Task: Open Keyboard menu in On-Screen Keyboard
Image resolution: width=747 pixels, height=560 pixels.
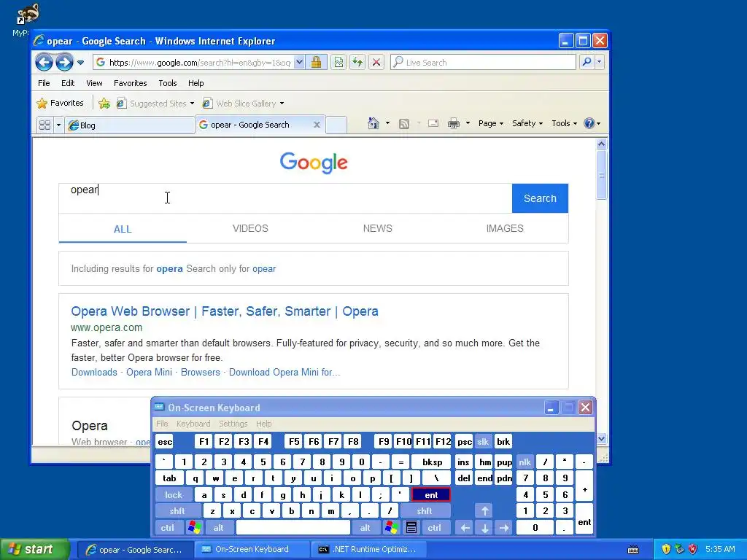Action: click(x=193, y=424)
